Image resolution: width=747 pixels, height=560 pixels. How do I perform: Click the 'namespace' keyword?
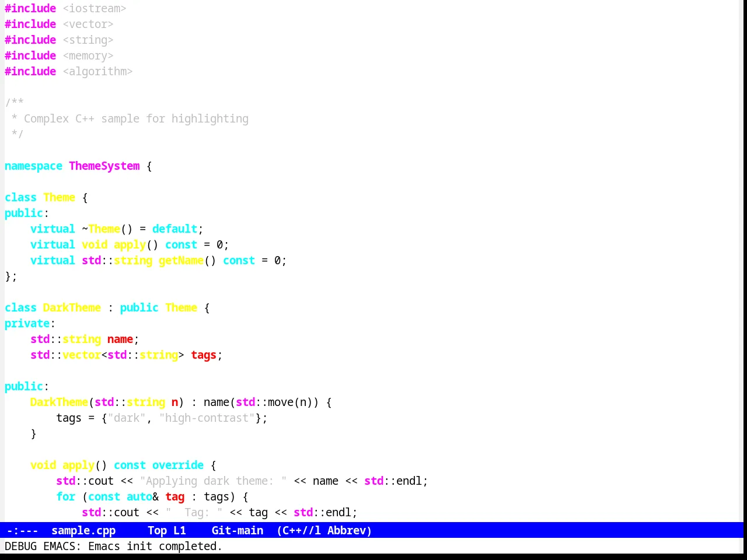(33, 166)
